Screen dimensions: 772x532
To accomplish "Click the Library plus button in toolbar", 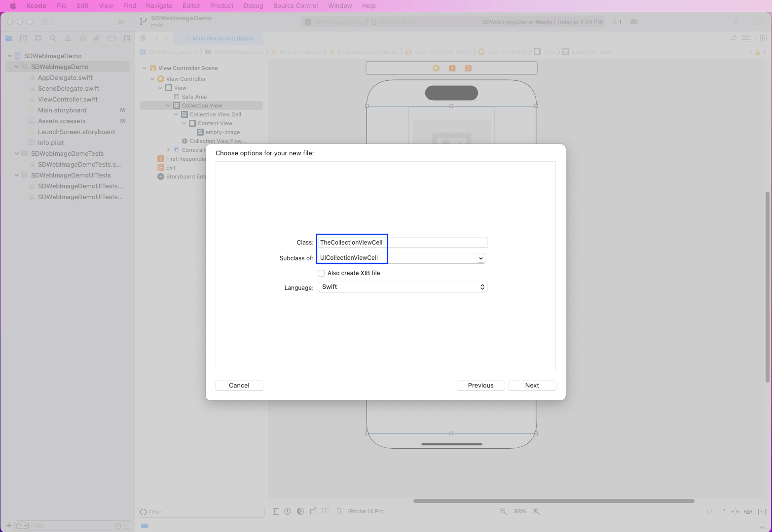I will [735, 22].
